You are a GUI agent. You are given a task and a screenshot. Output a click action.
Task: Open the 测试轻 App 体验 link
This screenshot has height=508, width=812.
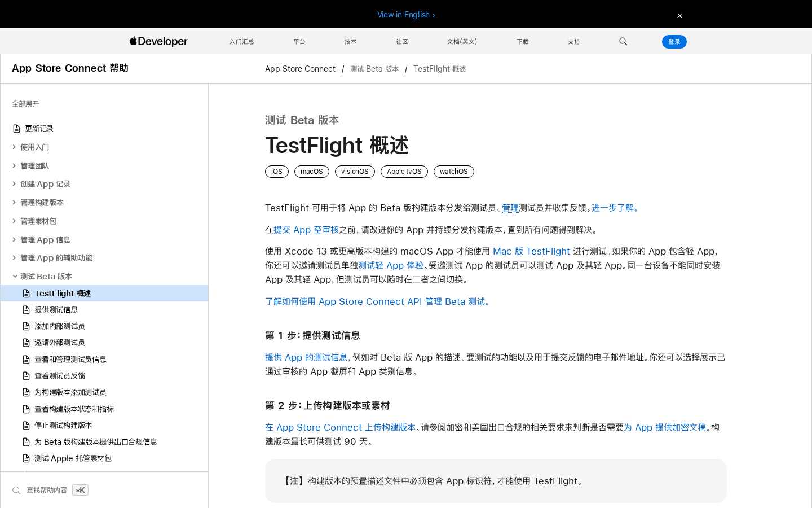pos(391,265)
